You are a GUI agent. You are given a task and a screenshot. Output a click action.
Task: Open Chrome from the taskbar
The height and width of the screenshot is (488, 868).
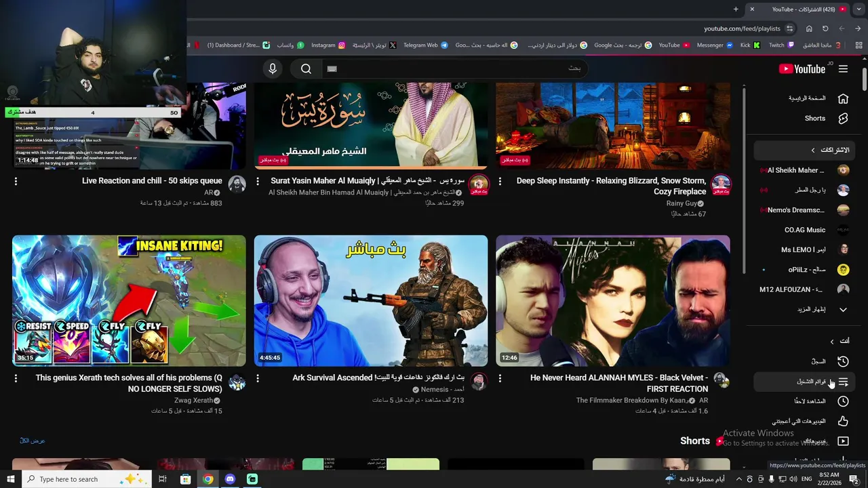click(x=208, y=479)
